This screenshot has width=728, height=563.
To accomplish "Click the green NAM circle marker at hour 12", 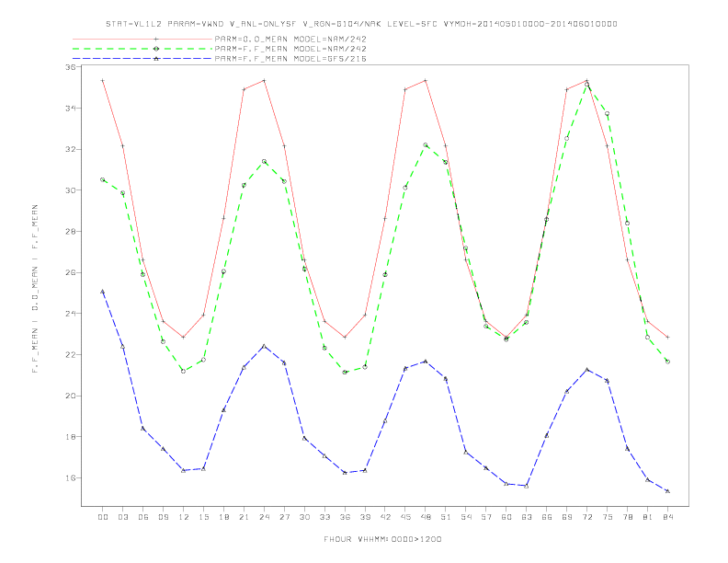I will (x=184, y=371).
